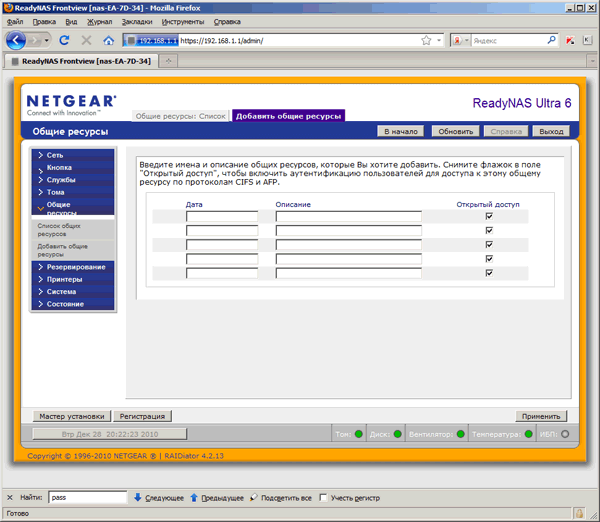Screen dimensions: 600x522
Task: Switch to the Общие ресурсы: Список tab
Action: click(181, 116)
